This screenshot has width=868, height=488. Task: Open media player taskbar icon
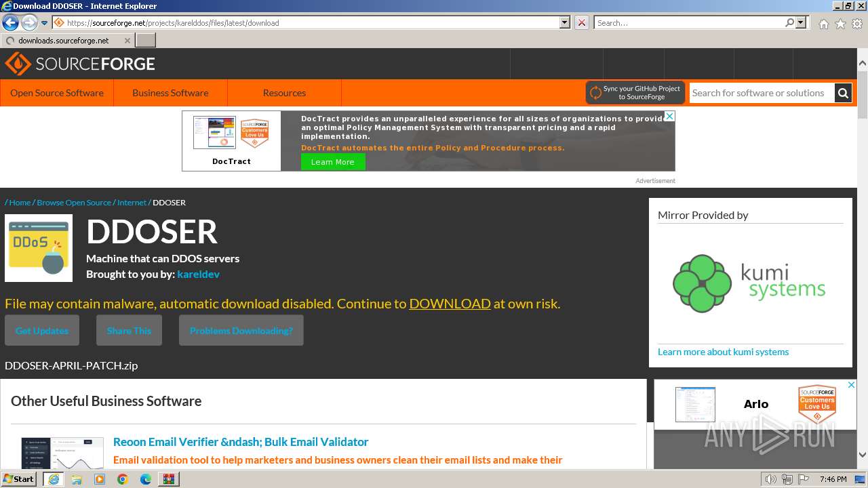click(100, 479)
